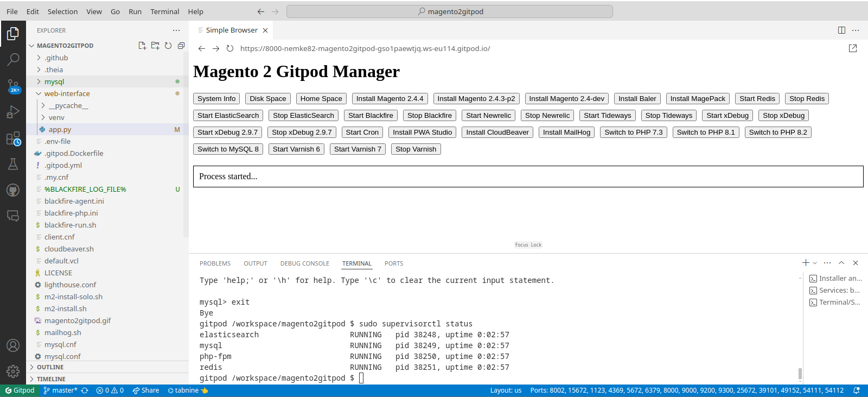Open the Extensions view icon
The width and height of the screenshot is (868, 397).
click(13, 138)
